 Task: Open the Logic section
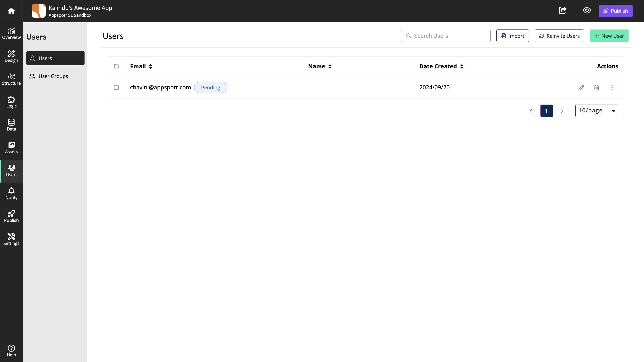(11, 102)
